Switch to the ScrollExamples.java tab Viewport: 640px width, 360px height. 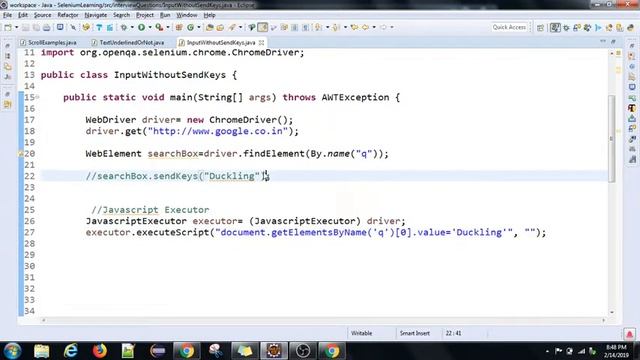click(x=48, y=42)
